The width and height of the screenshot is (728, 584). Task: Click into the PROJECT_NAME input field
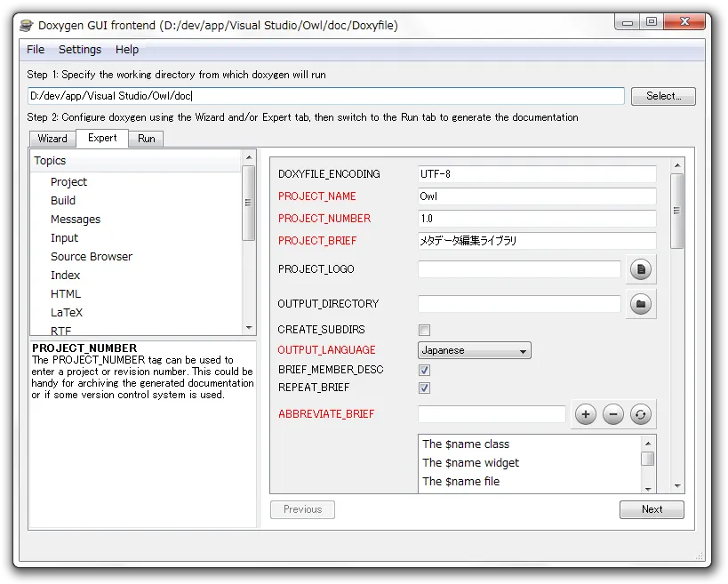coord(537,196)
